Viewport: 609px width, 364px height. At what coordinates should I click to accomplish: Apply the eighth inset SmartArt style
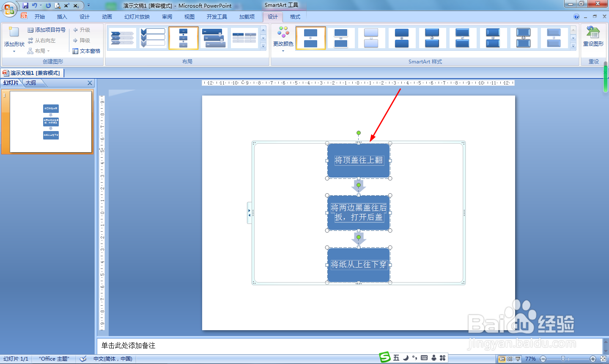[524, 38]
